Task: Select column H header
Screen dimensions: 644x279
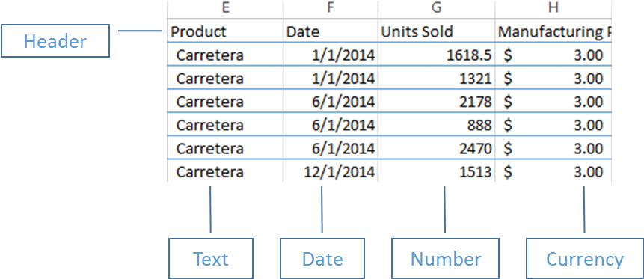Action: [x=553, y=9]
